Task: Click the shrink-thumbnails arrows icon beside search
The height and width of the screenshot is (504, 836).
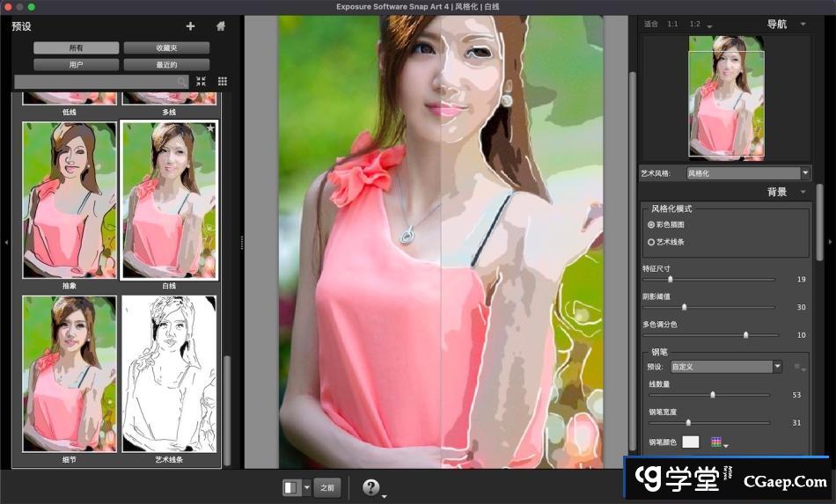Action: 202,82
